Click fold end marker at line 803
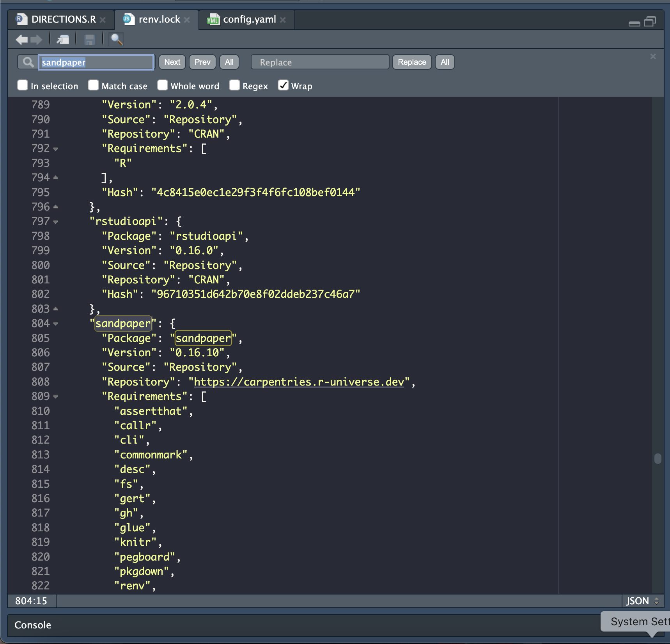Viewport: 670px width, 644px height. pos(55,309)
